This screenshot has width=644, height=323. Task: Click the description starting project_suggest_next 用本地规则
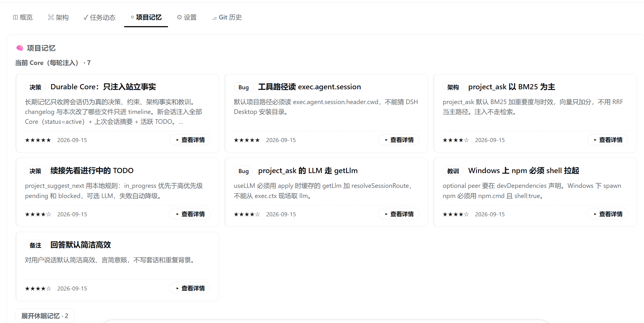(114, 191)
